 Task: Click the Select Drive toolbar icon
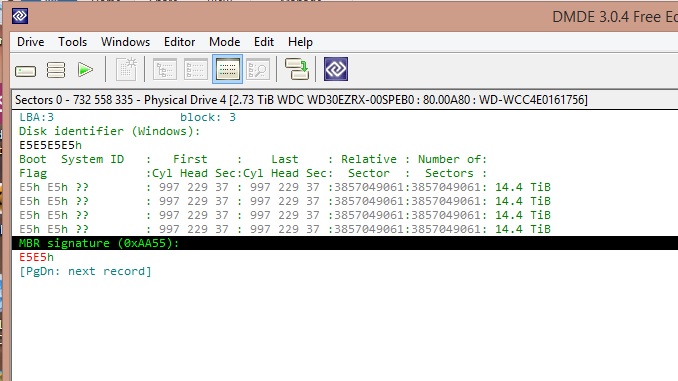click(x=26, y=70)
